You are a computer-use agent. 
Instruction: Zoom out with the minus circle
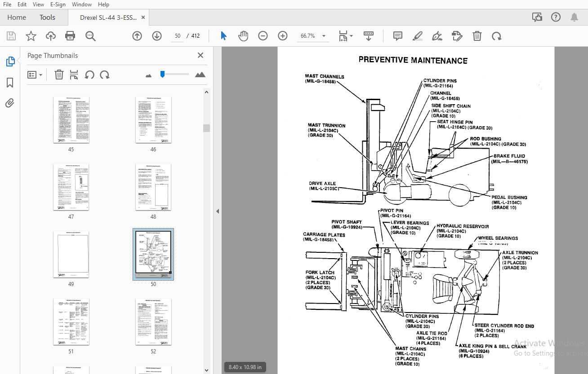click(x=263, y=36)
